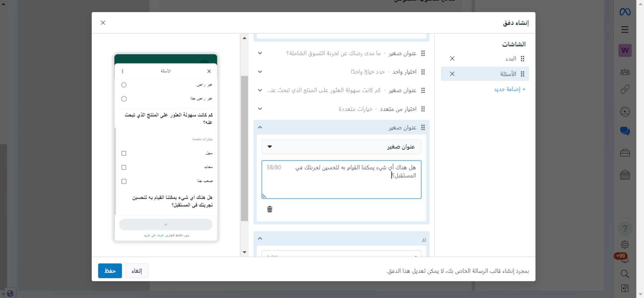Collapse the open عنوان صغير section
Screen dimensions: 644x298
(260, 127)
